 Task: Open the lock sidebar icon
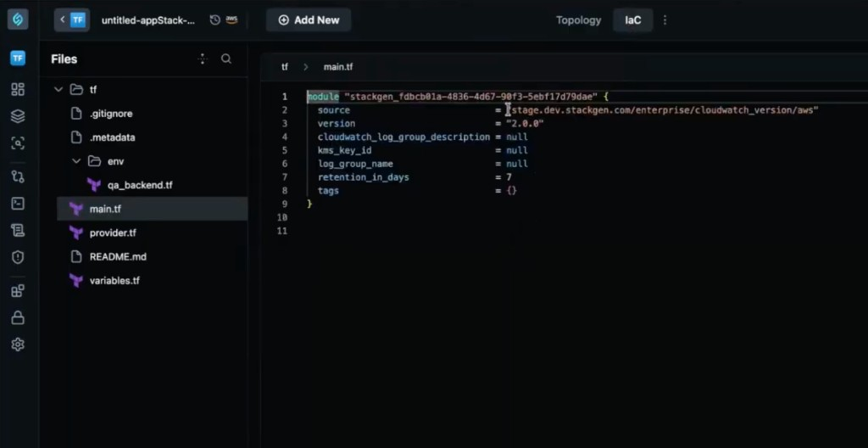18,317
